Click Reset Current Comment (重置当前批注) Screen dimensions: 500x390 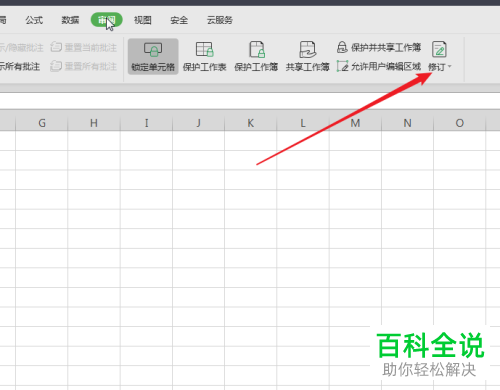click(84, 47)
